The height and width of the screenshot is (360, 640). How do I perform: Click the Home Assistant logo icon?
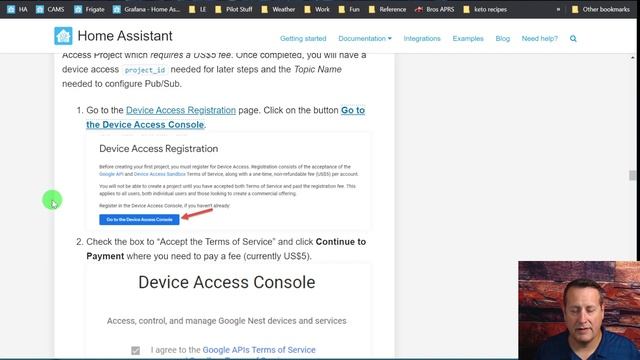point(63,36)
